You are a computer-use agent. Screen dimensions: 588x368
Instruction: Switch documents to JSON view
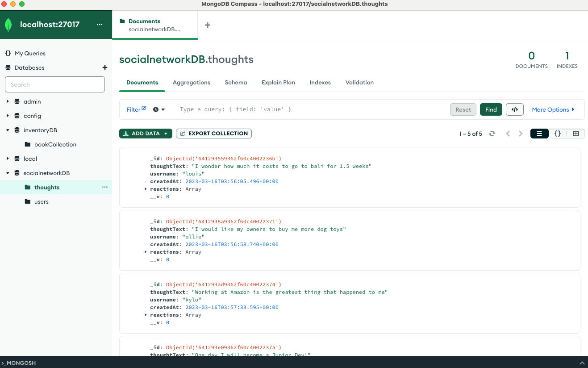coord(558,133)
